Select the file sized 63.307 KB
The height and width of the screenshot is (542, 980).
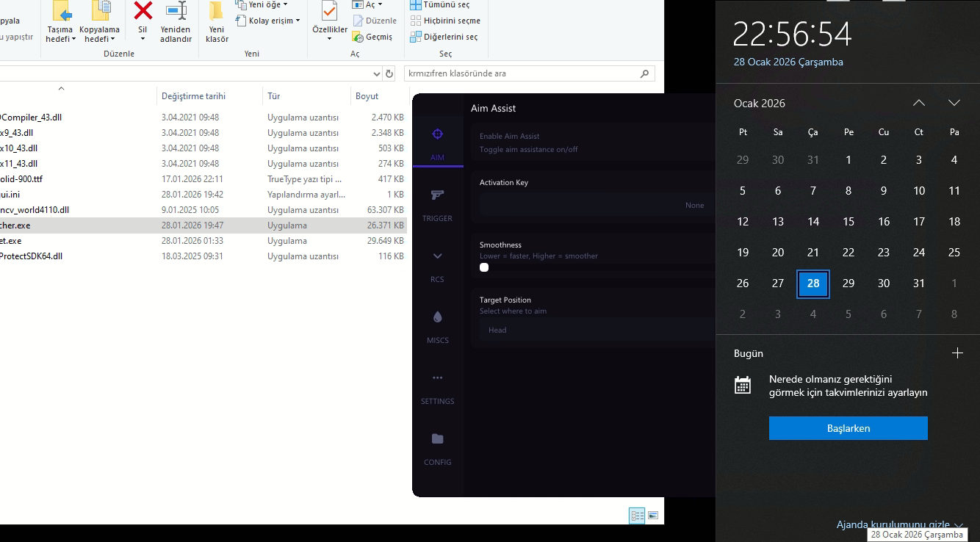(203, 210)
